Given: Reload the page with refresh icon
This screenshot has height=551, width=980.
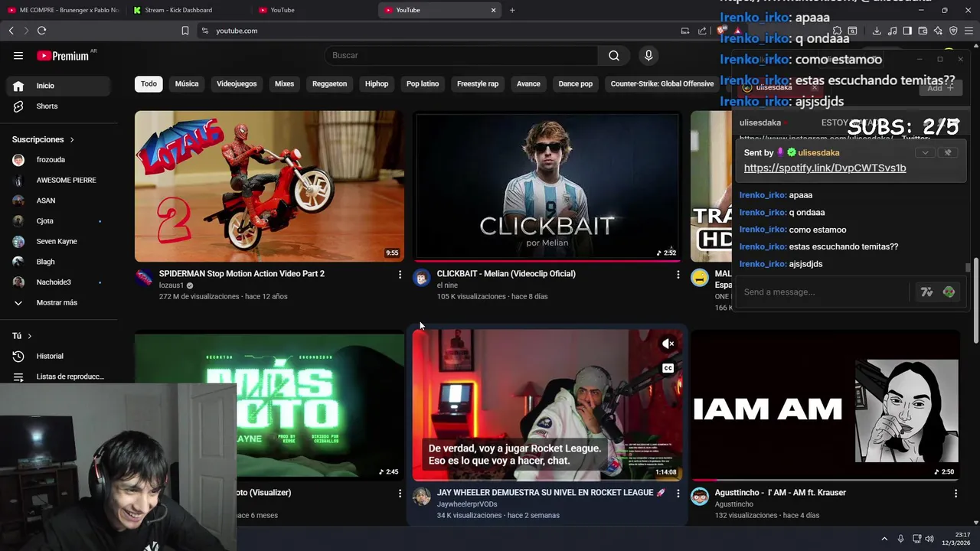Looking at the screenshot, I should (x=41, y=31).
